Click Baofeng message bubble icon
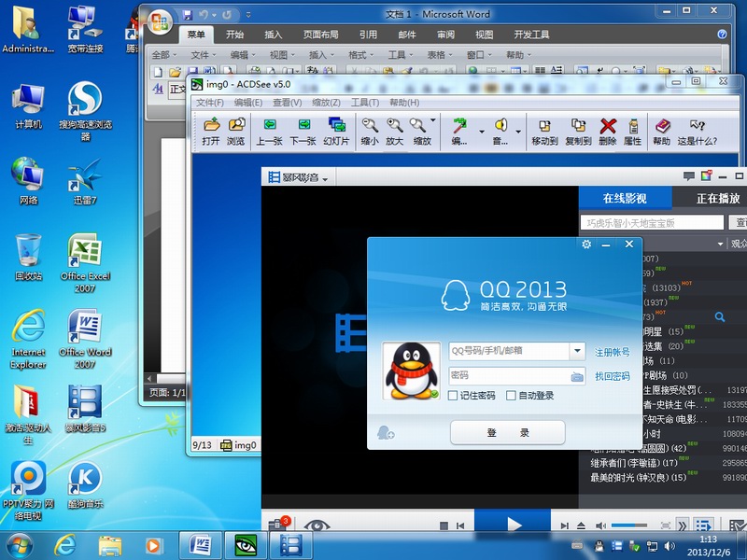This screenshot has width=747, height=560. pyautogui.click(x=688, y=176)
